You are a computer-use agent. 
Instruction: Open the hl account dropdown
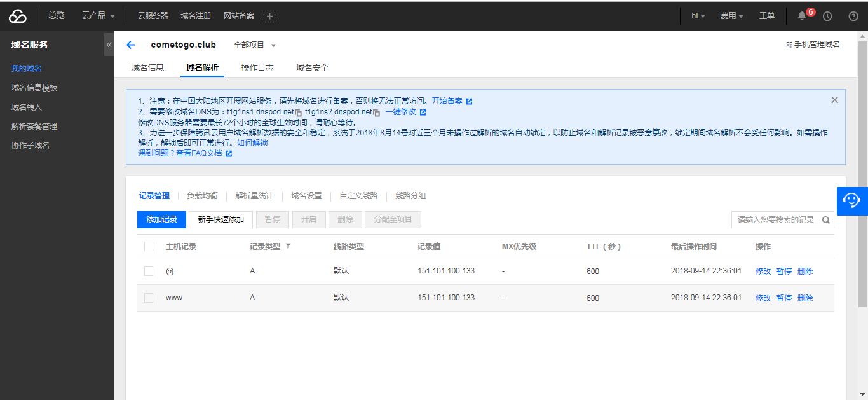coord(698,16)
